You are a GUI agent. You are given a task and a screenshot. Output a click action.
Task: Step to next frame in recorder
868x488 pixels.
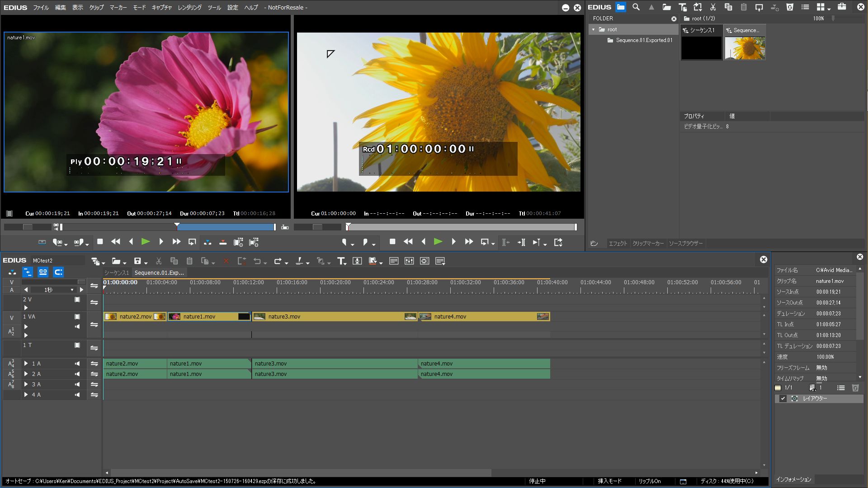pos(453,242)
